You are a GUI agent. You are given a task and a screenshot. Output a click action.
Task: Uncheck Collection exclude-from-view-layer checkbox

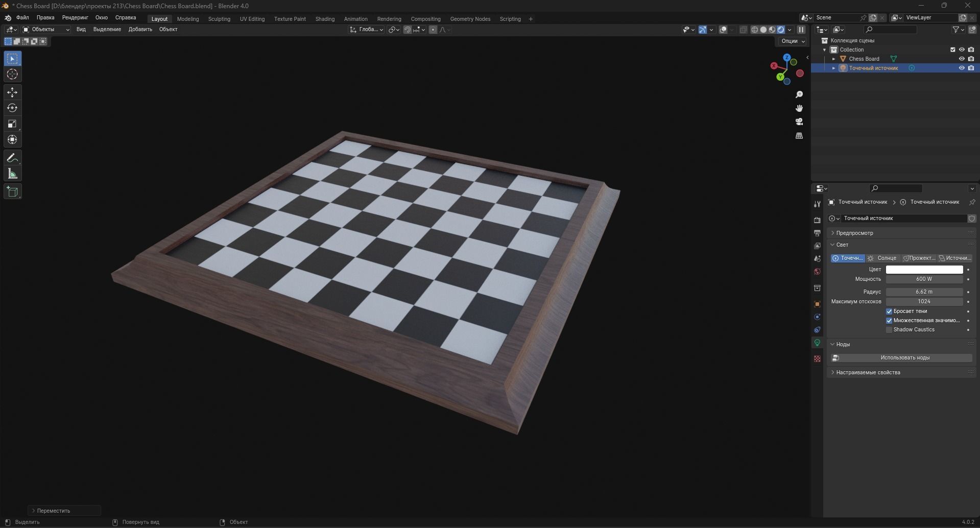click(952, 50)
